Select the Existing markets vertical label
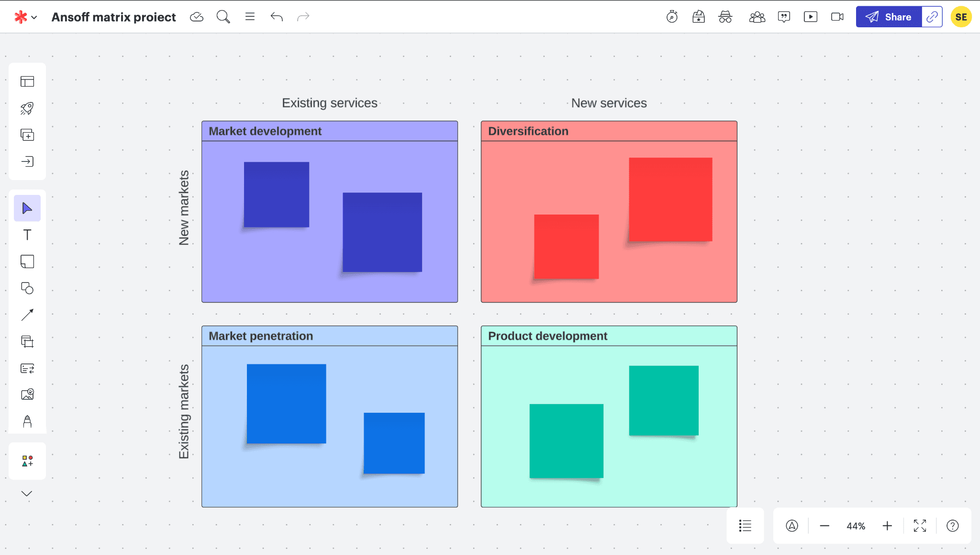Image resolution: width=980 pixels, height=555 pixels. 184,411
